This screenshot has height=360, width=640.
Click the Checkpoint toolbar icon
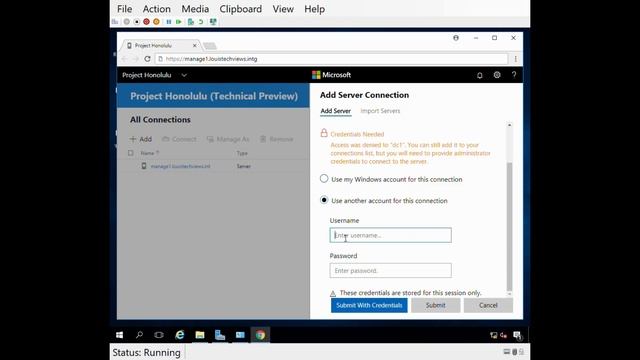[x=191, y=22]
